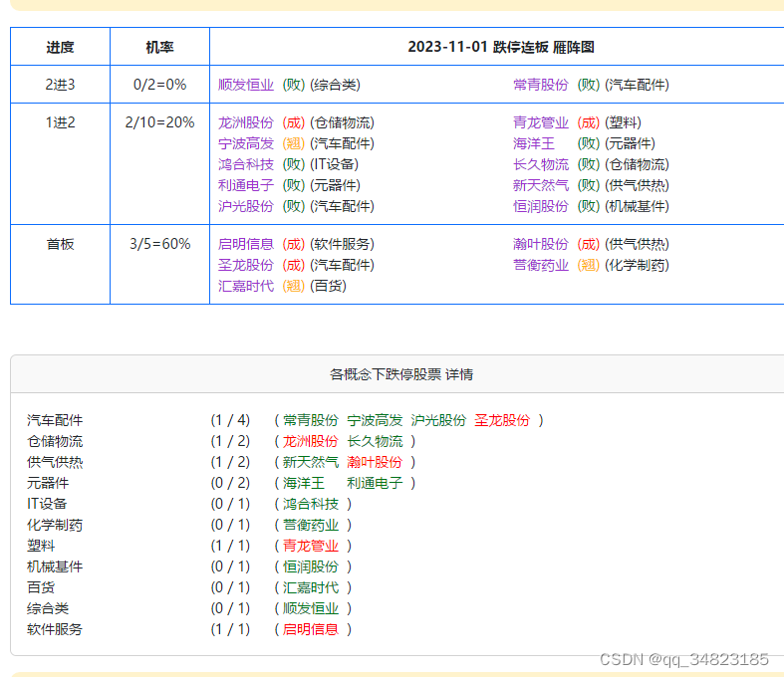The height and width of the screenshot is (677, 784).
Task: Click green 新天然气 in the 供气供热 details row
Action: [311, 462]
